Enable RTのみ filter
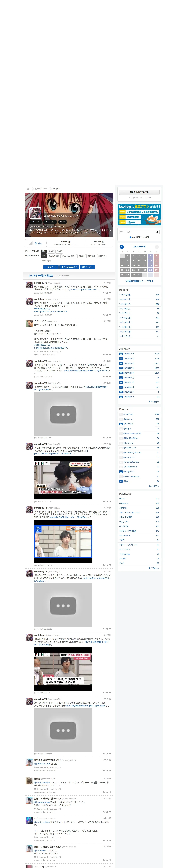The image size is (186, 868). click(x=82, y=256)
